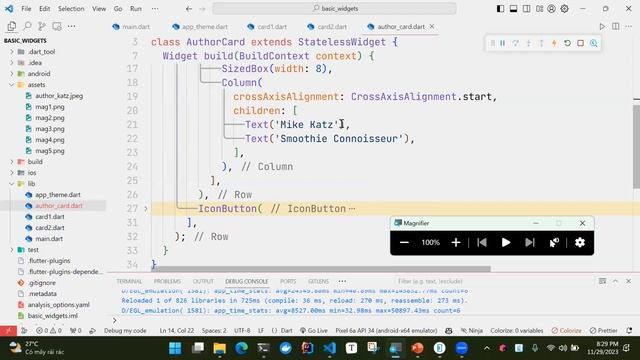
Task: Open author_katz.jpeg in the explorer
Action: [x=59, y=96]
